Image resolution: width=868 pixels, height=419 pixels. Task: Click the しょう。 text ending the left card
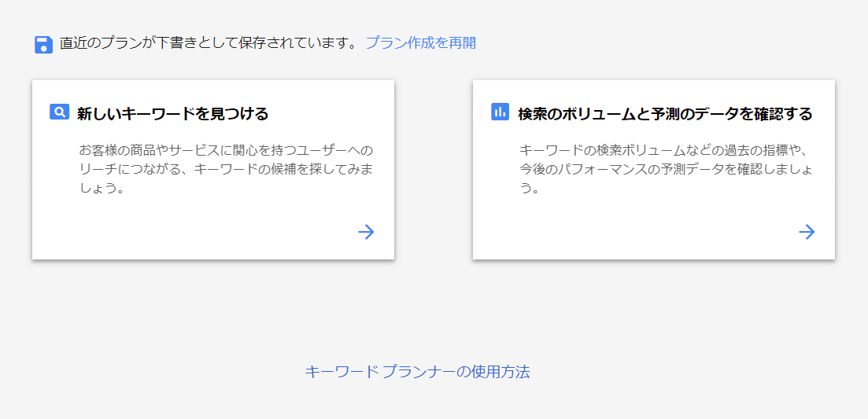click(x=102, y=189)
